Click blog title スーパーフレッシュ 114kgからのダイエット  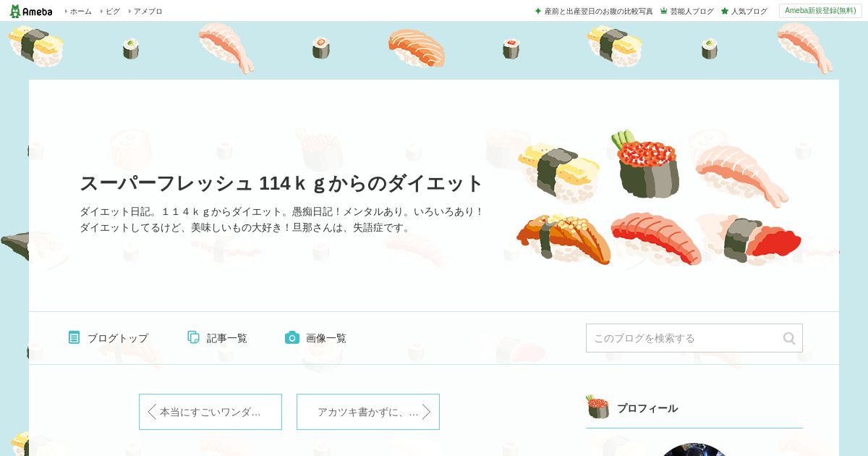pos(281,183)
